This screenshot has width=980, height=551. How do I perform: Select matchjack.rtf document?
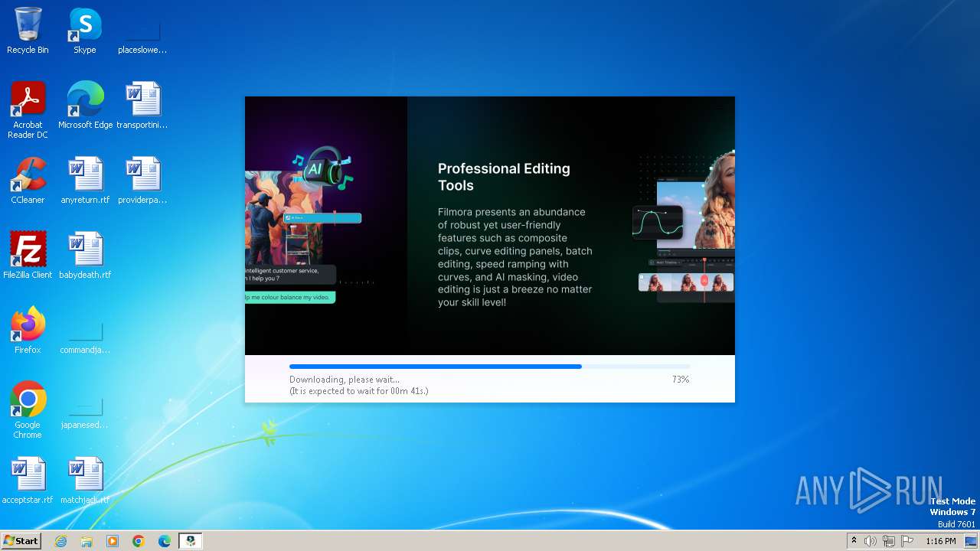[x=85, y=481]
